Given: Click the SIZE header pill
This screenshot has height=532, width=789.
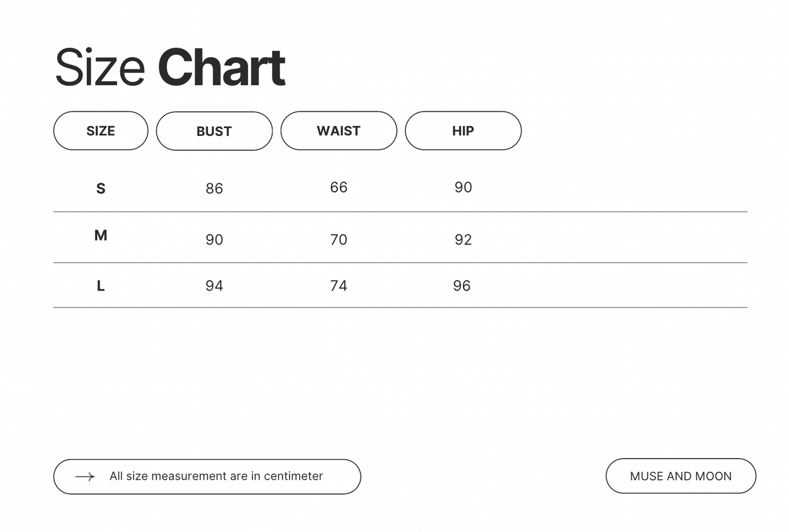Looking at the screenshot, I should pos(100,131).
